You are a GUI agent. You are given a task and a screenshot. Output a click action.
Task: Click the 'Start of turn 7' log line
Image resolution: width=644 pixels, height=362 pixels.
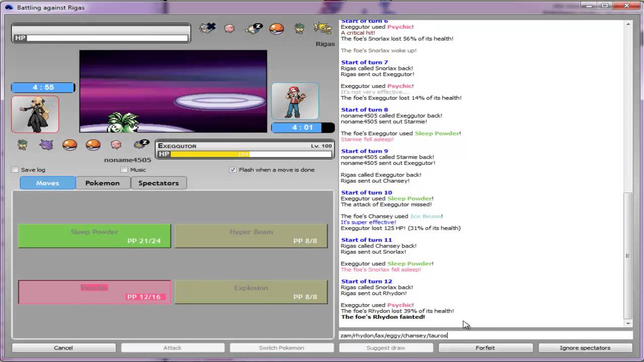coord(364,62)
